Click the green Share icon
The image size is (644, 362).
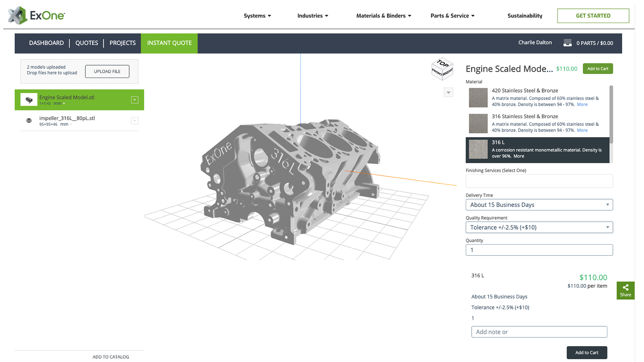[625, 290]
